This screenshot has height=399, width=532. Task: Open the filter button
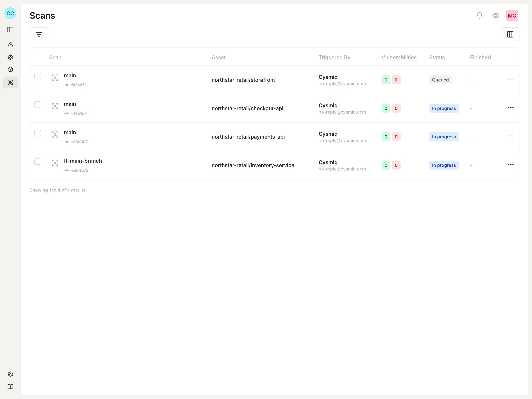point(39,34)
